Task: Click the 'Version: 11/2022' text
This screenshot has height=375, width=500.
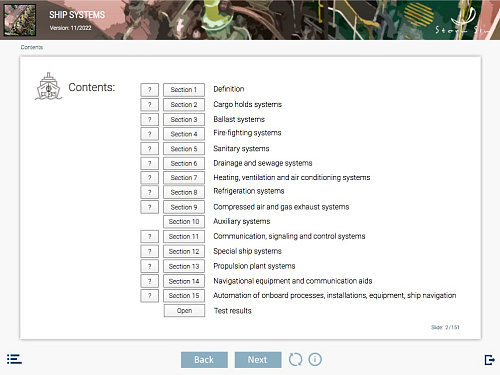Action: tap(70, 28)
